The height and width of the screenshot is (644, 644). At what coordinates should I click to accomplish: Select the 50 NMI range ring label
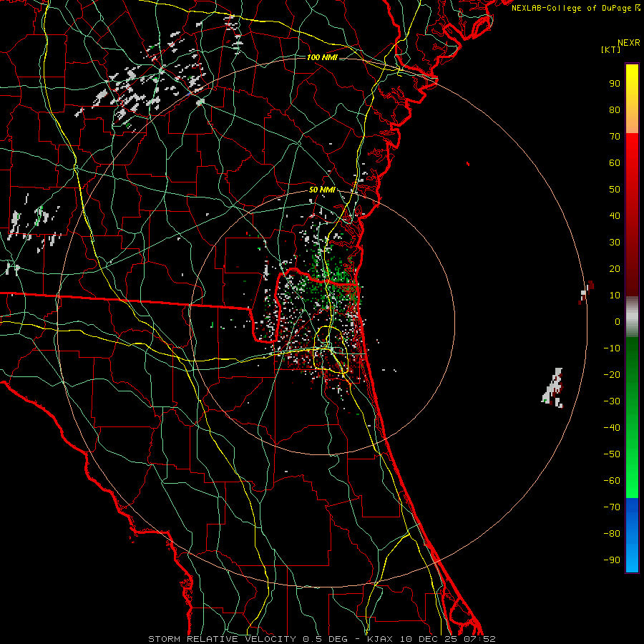click(322, 190)
